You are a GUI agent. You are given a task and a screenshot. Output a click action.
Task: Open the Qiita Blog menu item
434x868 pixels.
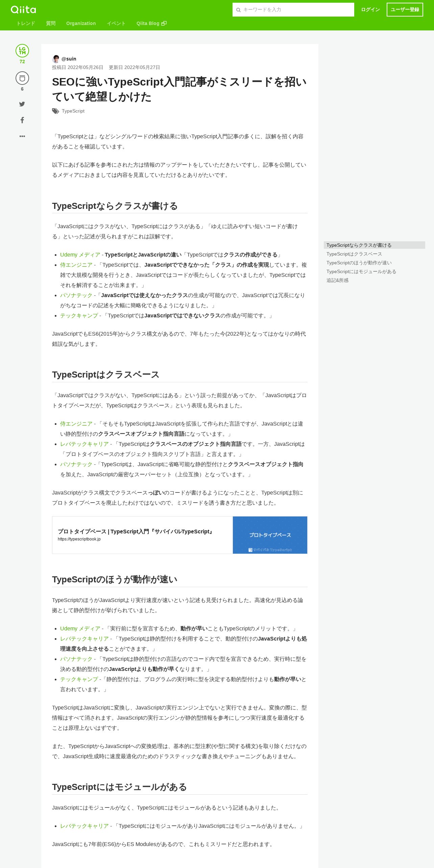pyautogui.click(x=151, y=23)
